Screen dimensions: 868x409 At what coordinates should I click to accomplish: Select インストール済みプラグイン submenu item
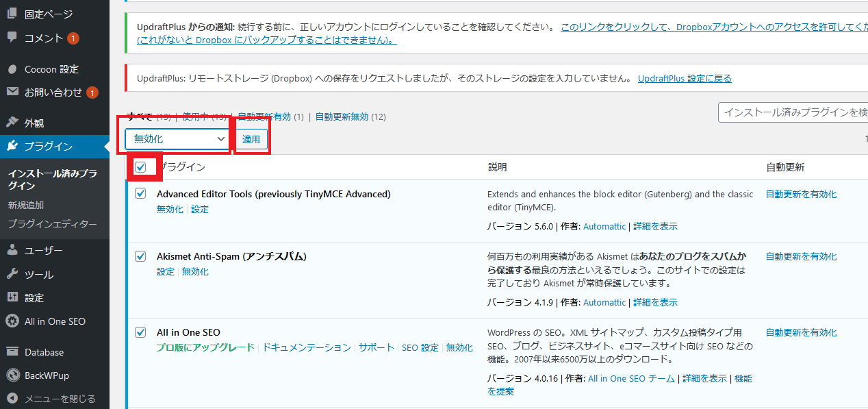52,179
